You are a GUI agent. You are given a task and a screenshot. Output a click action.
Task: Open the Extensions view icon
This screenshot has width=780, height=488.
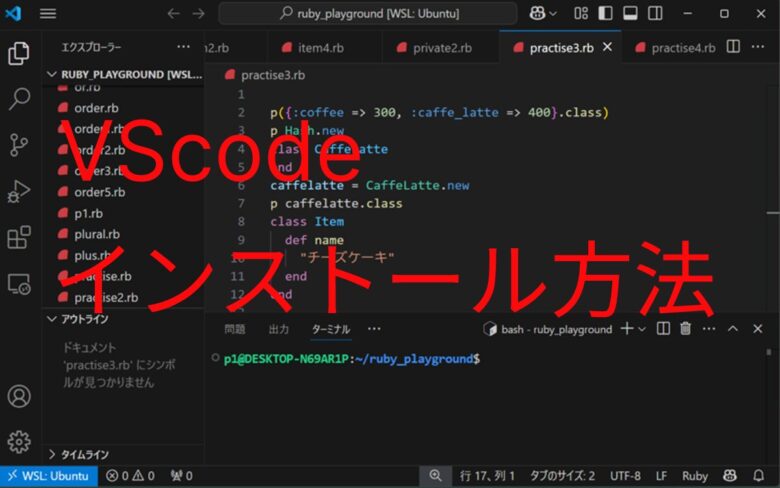pos(19,237)
